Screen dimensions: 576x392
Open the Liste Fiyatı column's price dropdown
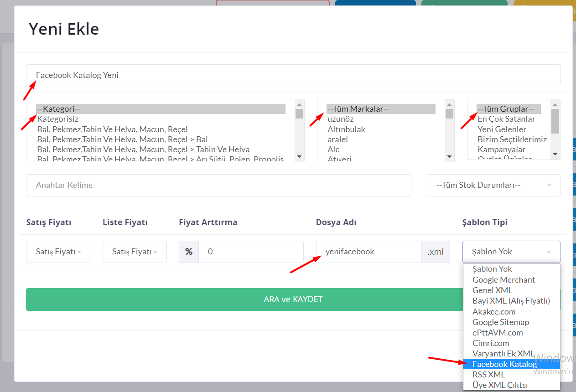click(x=135, y=252)
